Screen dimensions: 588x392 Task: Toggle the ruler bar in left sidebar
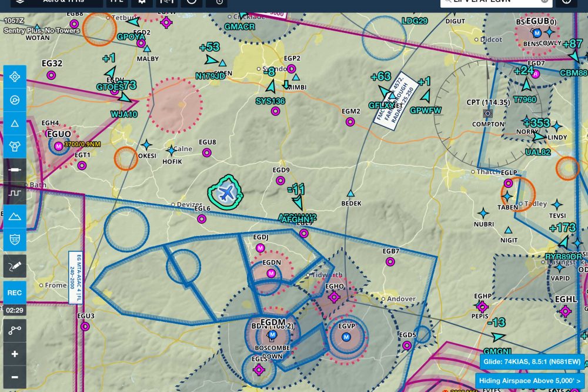tap(15, 170)
